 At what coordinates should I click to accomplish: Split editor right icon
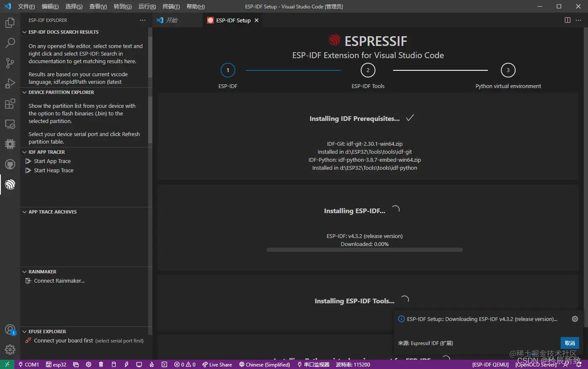567,20
